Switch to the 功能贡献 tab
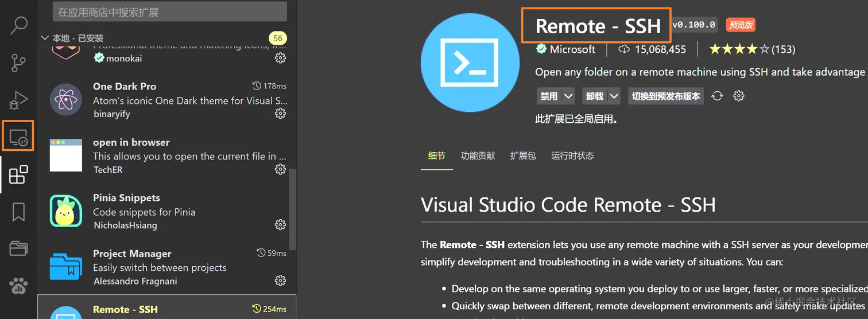Viewport: 868px width, 319px height. pos(478,156)
